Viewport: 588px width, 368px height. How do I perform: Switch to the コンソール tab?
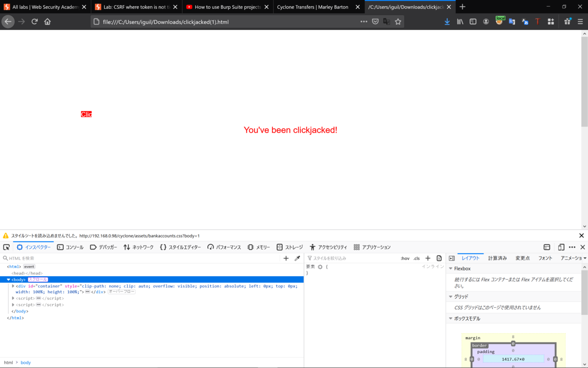(70, 247)
